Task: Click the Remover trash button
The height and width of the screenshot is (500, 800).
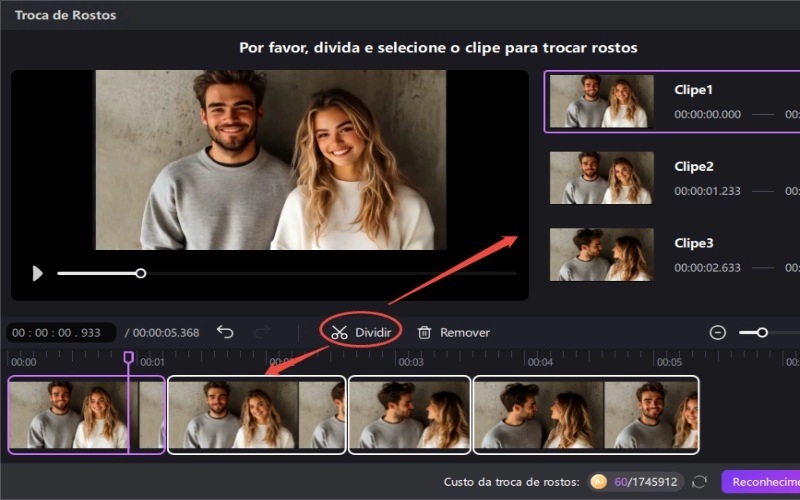Action: click(x=454, y=333)
